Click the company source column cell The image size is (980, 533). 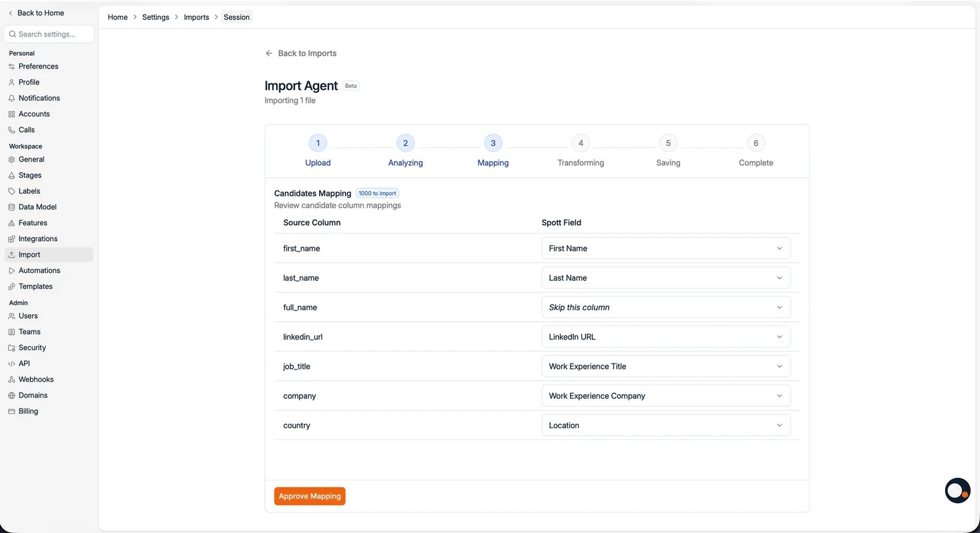(x=300, y=396)
